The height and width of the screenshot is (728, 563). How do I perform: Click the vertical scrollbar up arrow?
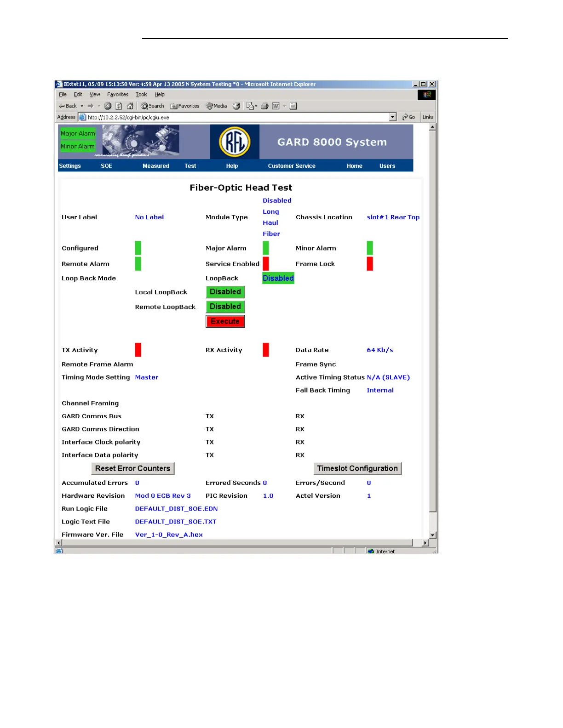coord(432,127)
